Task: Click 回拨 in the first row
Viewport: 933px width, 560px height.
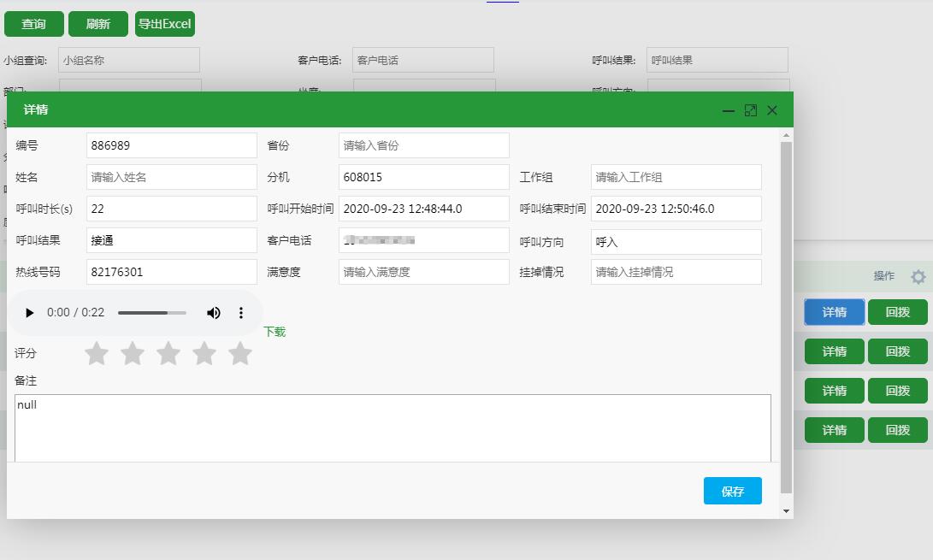Action: click(897, 312)
